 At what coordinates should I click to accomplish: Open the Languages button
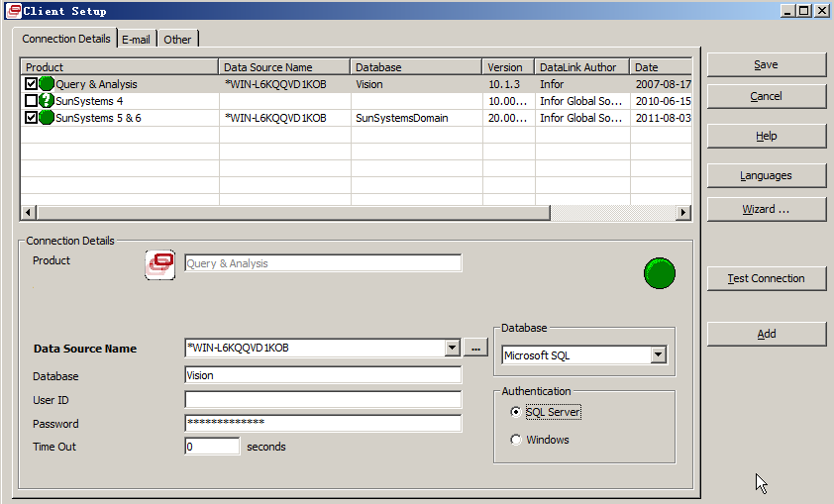[x=766, y=175]
